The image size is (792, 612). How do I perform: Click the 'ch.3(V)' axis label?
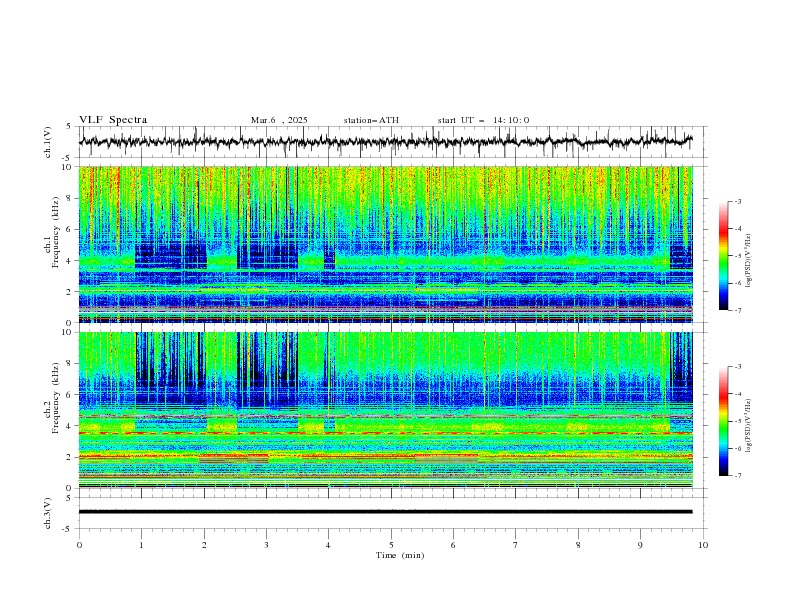pyautogui.click(x=48, y=513)
